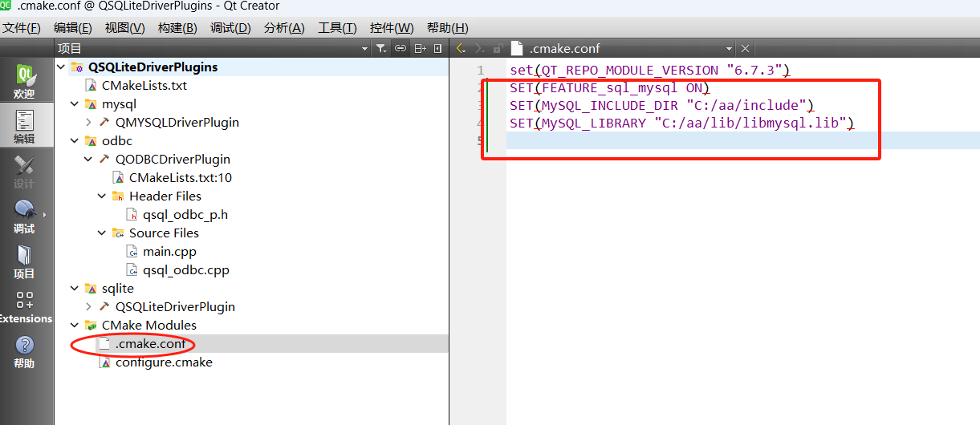Go back in editor navigation history
Image resolution: width=980 pixels, height=425 pixels.
click(x=461, y=48)
